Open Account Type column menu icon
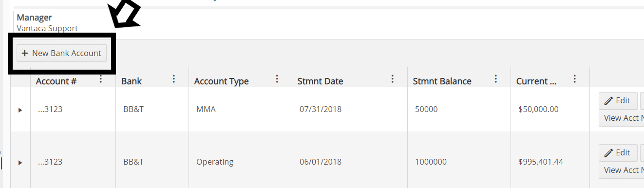 [277, 79]
